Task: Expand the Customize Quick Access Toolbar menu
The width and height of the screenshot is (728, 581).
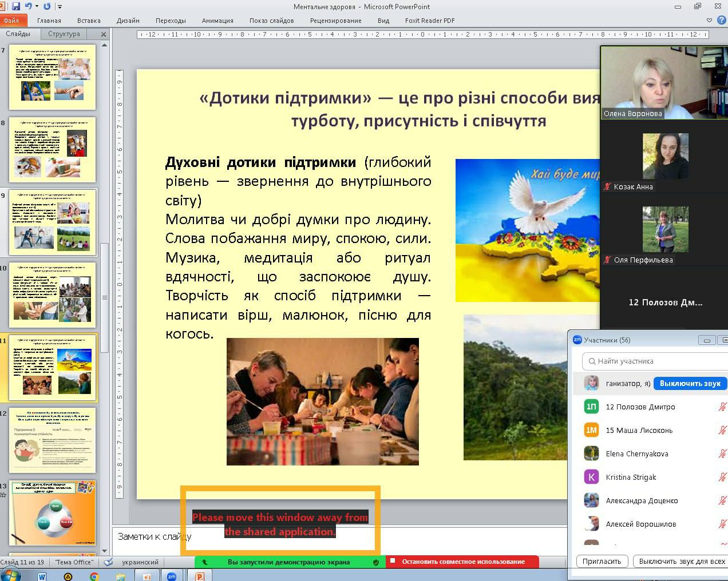Action: (60, 6)
